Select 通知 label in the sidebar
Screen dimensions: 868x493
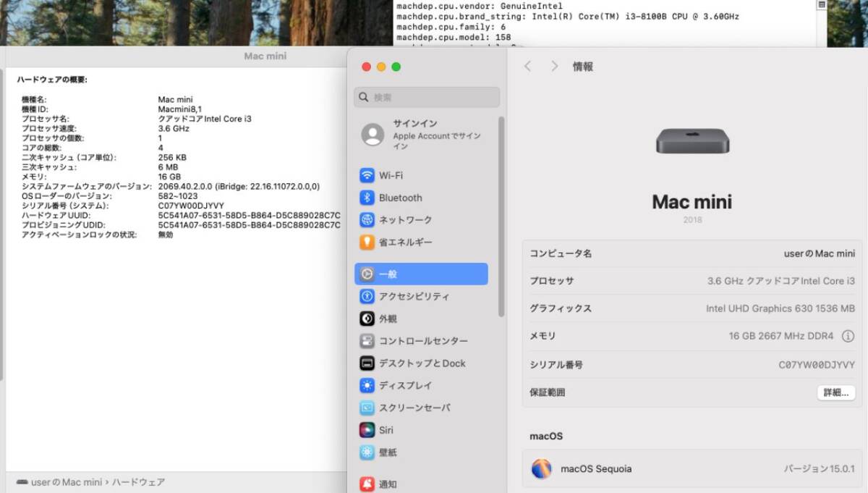click(x=388, y=484)
